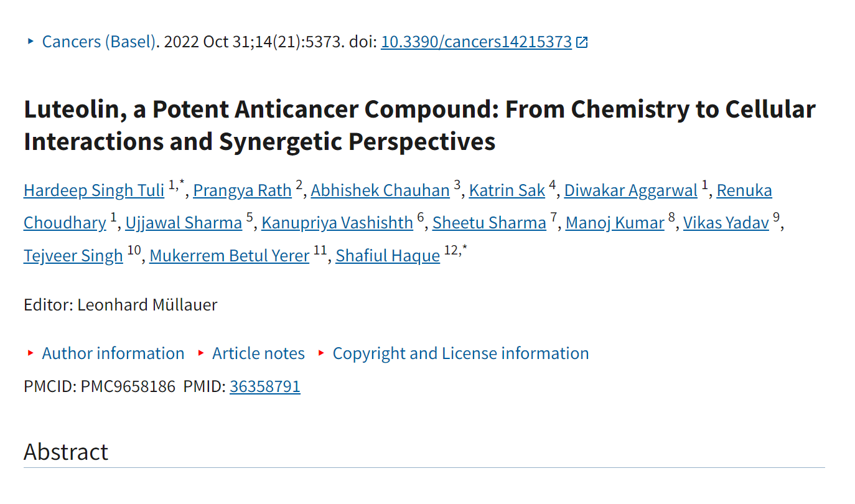Expand the Cancers (Basel) citation triangle

(x=30, y=42)
